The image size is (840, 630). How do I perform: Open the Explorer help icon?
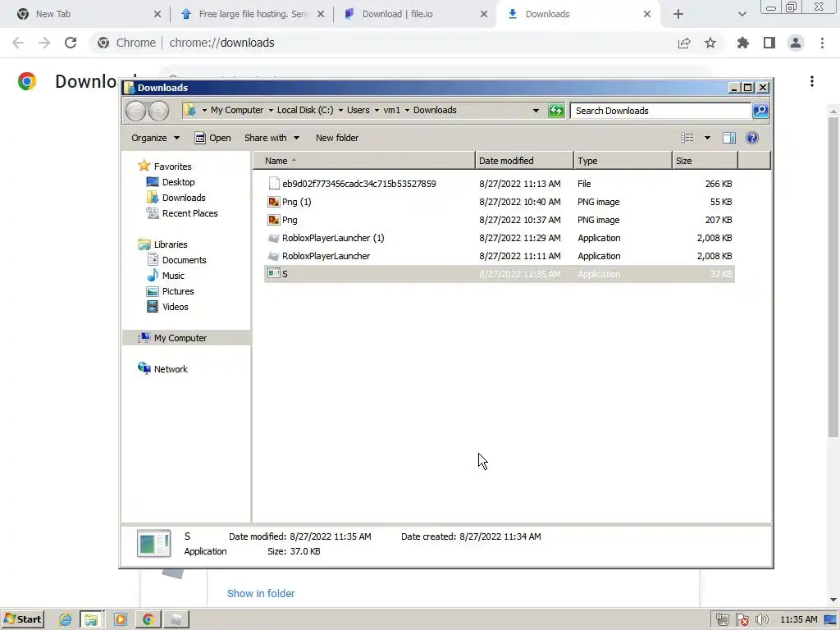click(752, 138)
